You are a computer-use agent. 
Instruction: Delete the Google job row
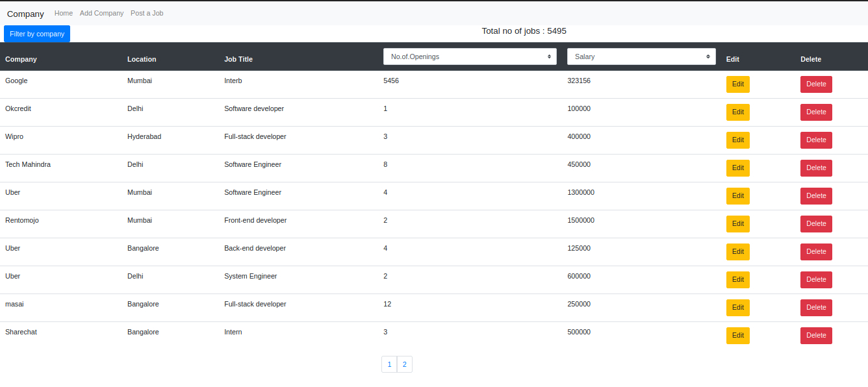(816, 84)
